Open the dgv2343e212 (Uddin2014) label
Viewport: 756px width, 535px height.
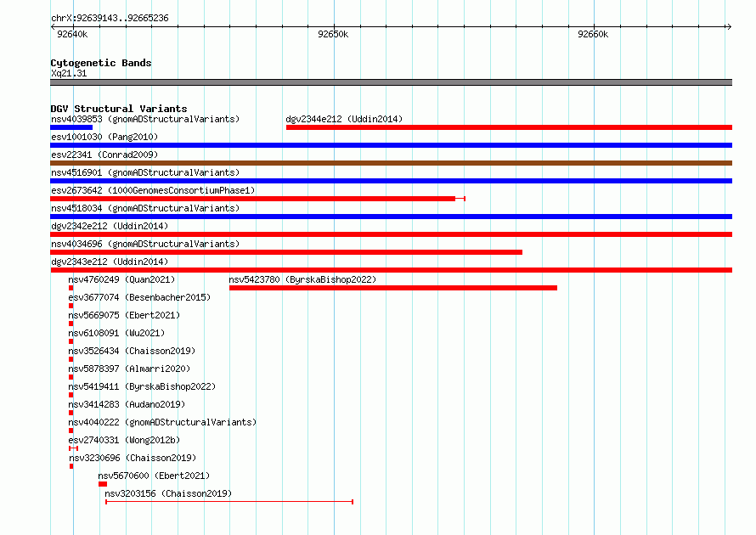pos(110,262)
